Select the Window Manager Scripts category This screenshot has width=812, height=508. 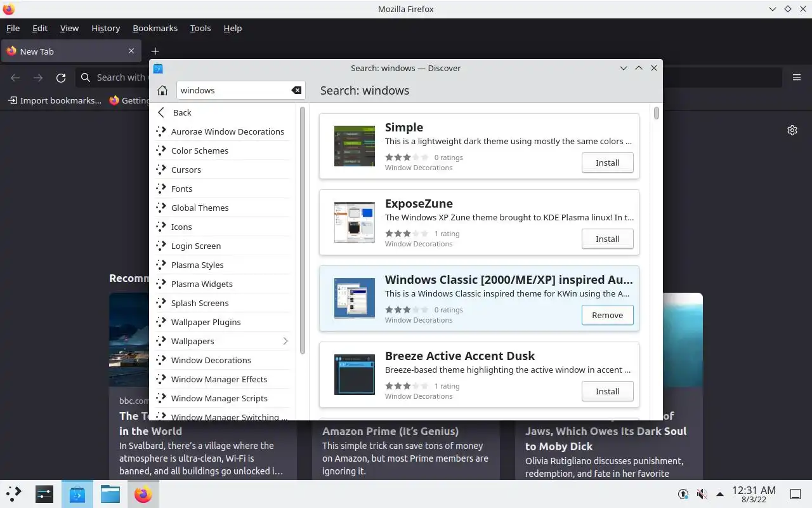(x=223, y=398)
